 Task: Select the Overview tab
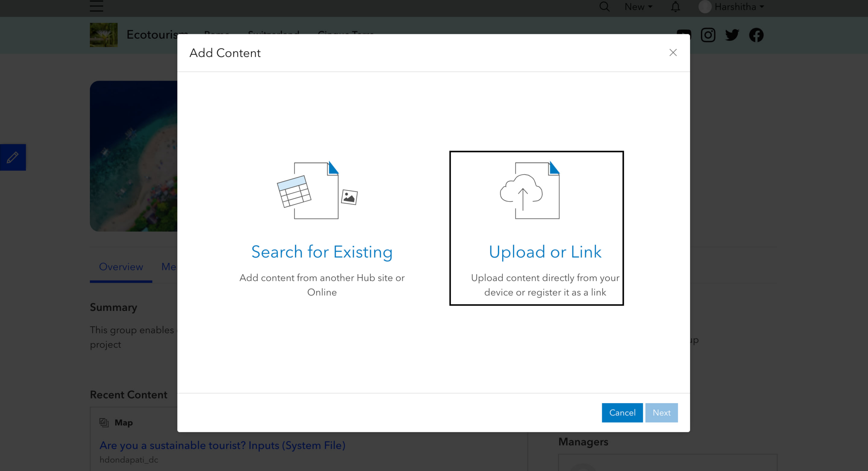coord(121,267)
